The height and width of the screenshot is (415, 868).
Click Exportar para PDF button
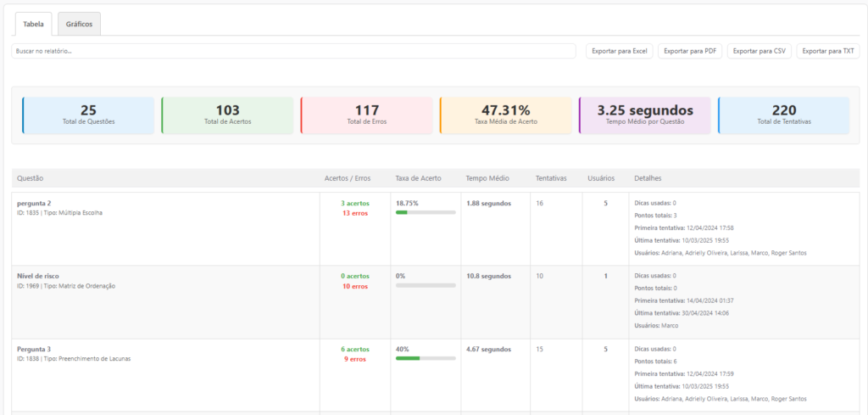(690, 51)
